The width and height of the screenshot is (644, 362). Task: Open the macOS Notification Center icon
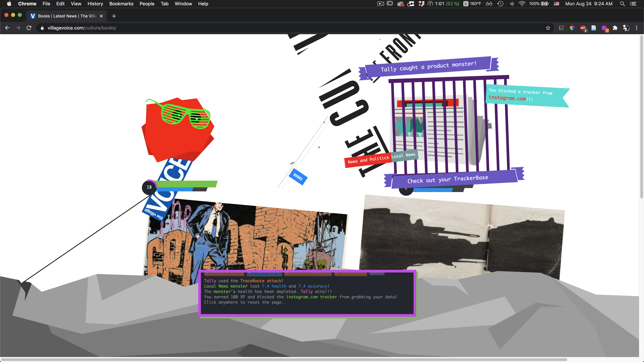(x=633, y=4)
